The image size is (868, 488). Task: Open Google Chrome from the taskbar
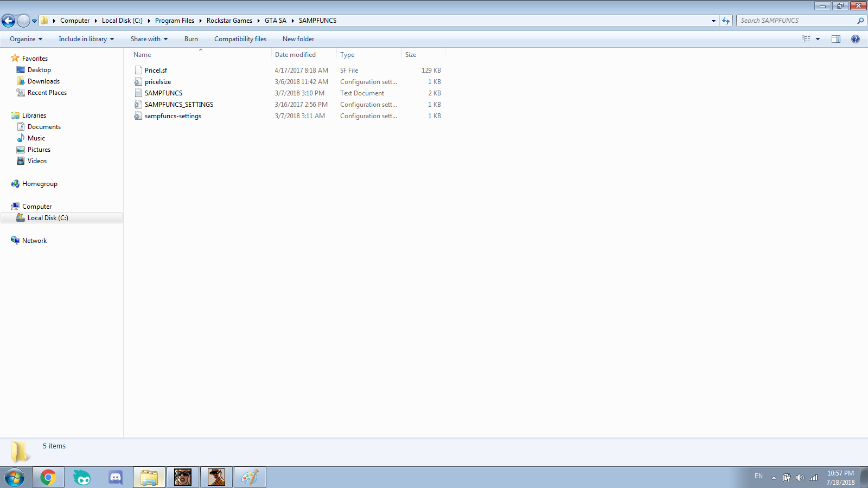[48, 477]
